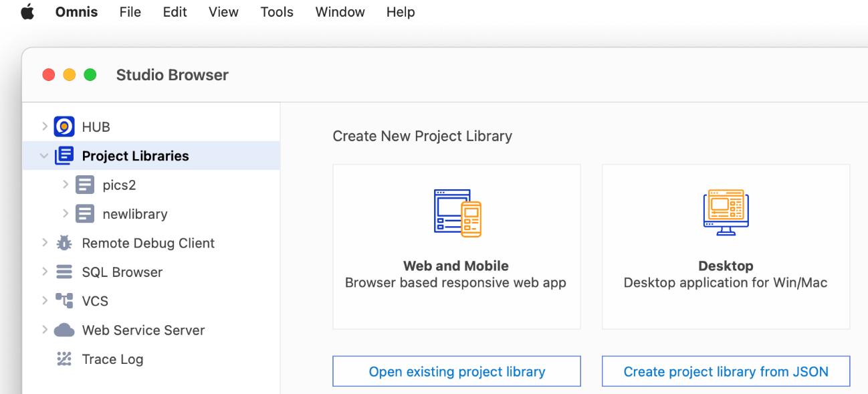Select Web Service Server label
This screenshot has width=868, height=394.
[144, 330]
